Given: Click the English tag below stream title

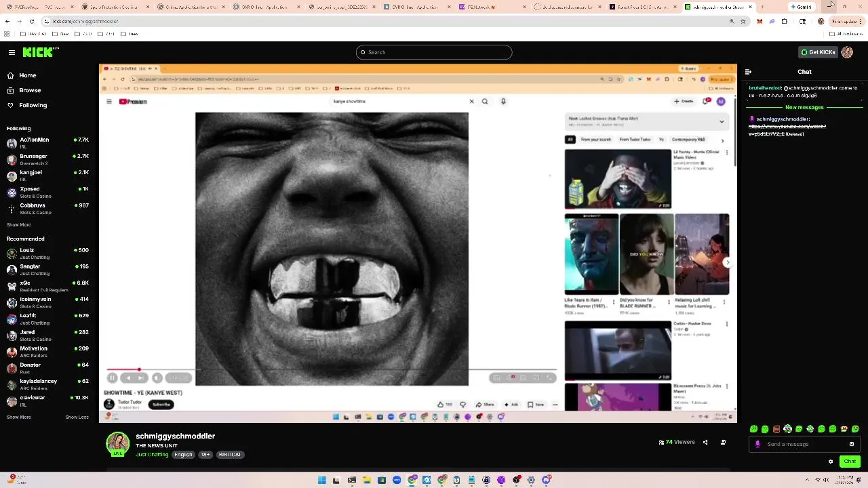Looking at the screenshot, I should (183, 455).
